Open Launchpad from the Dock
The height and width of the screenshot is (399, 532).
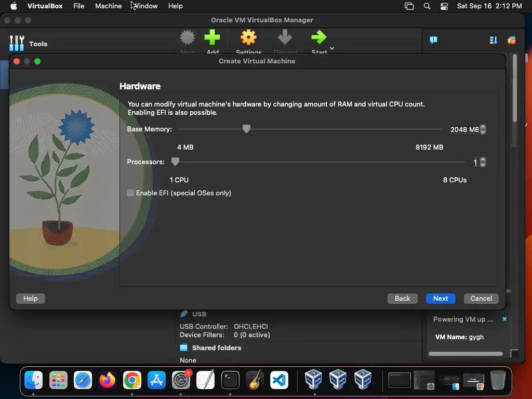pos(58,380)
